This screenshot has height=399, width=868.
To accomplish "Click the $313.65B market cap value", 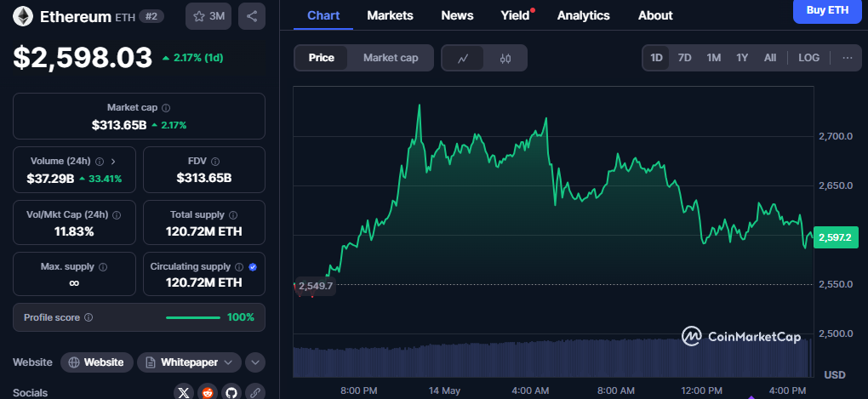I will tap(119, 125).
